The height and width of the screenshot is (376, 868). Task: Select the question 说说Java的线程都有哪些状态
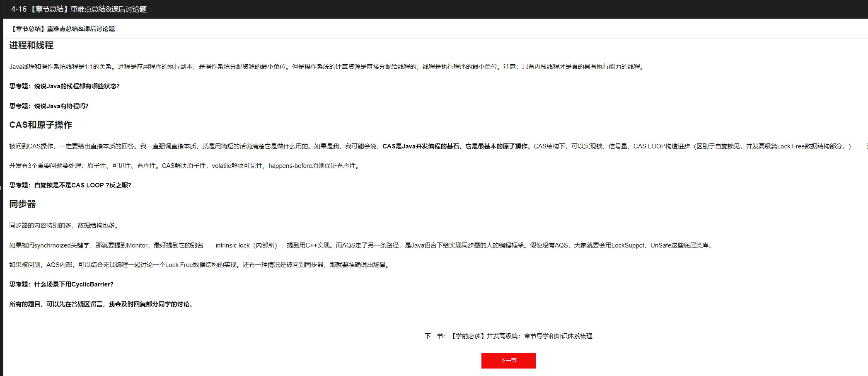[x=64, y=86]
